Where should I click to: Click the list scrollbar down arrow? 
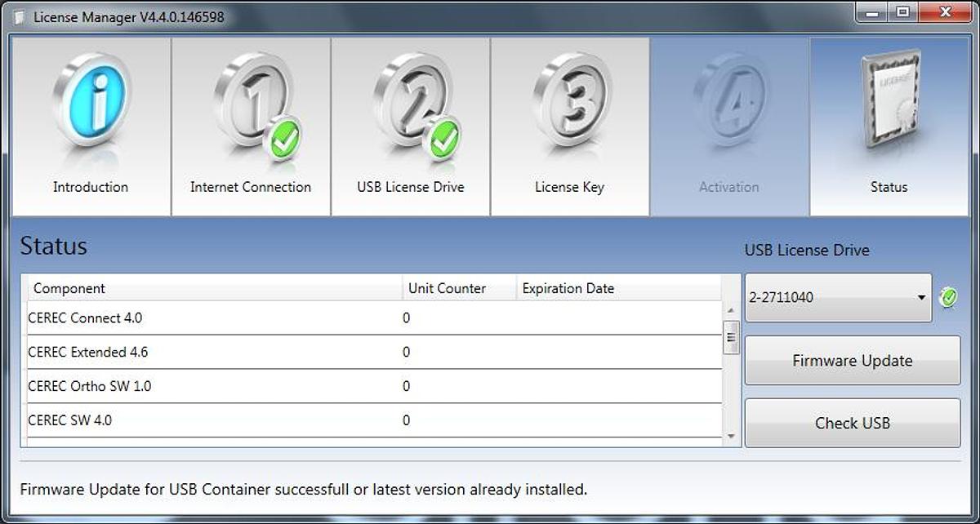click(x=731, y=437)
